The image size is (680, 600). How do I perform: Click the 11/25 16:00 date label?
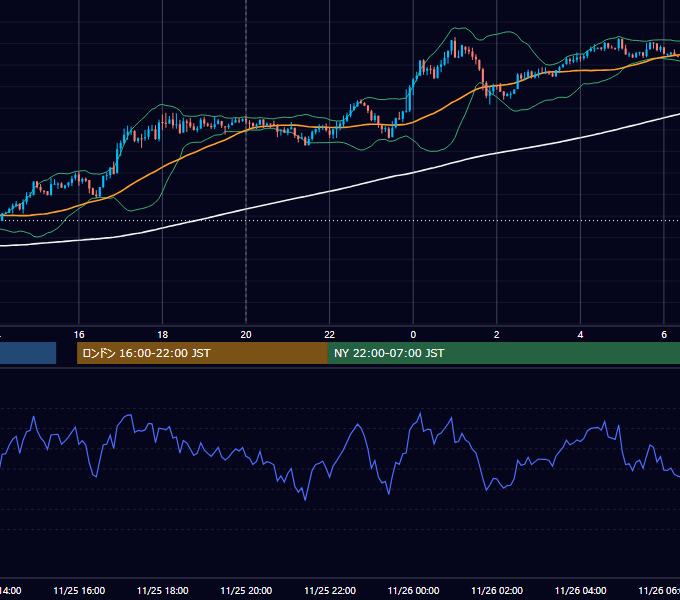[x=79, y=590]
